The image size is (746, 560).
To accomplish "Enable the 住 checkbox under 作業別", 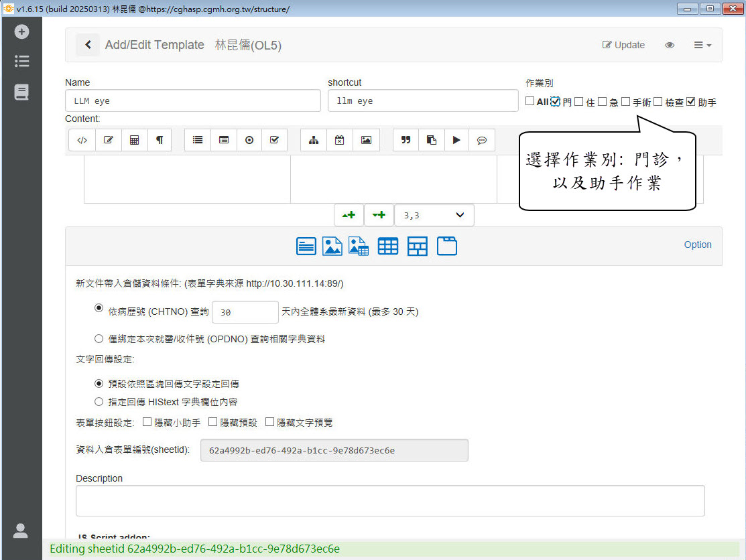I will pos(579,102).
